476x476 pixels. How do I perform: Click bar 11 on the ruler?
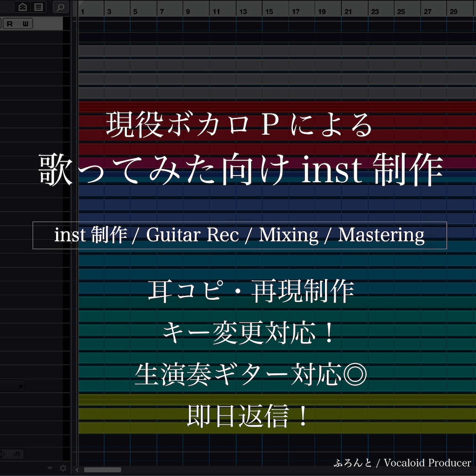pyautogui.click(x=216, y=12)
